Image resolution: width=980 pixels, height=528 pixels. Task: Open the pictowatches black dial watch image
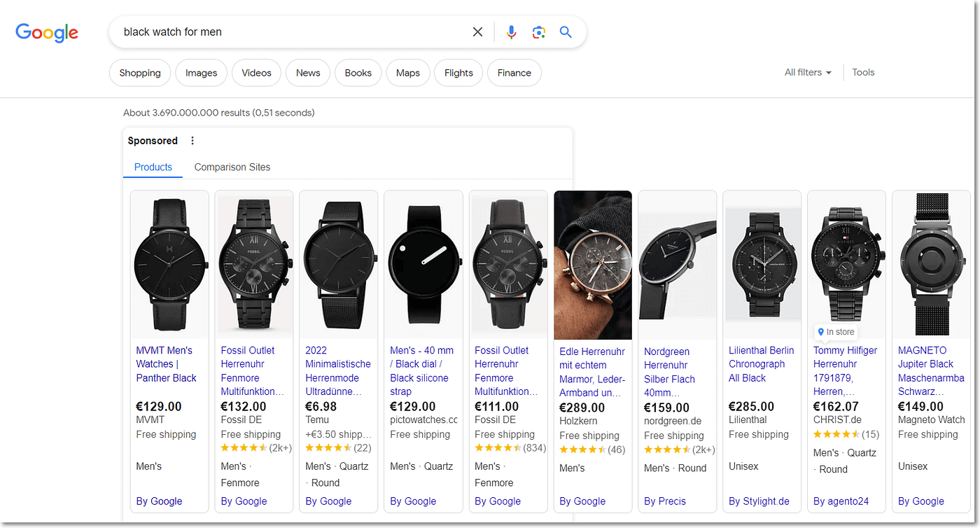[x=423, y=265]
